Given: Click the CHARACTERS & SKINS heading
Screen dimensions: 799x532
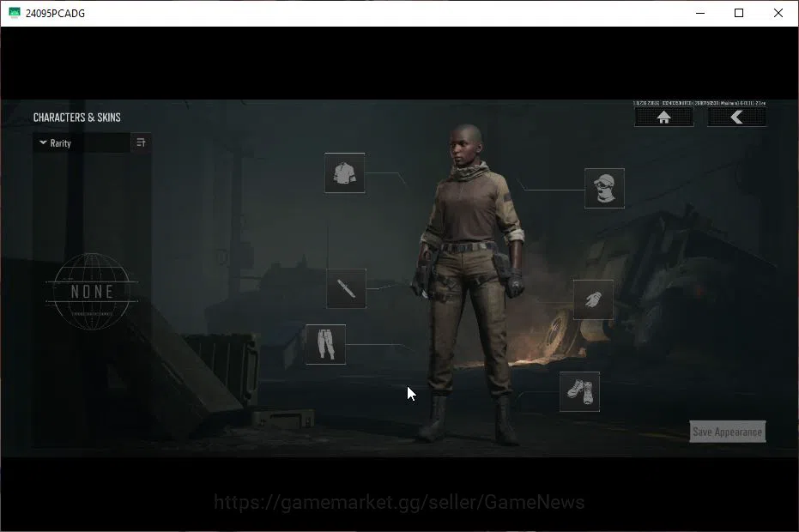Looking at the screenshot, I should tap(77, 118).
